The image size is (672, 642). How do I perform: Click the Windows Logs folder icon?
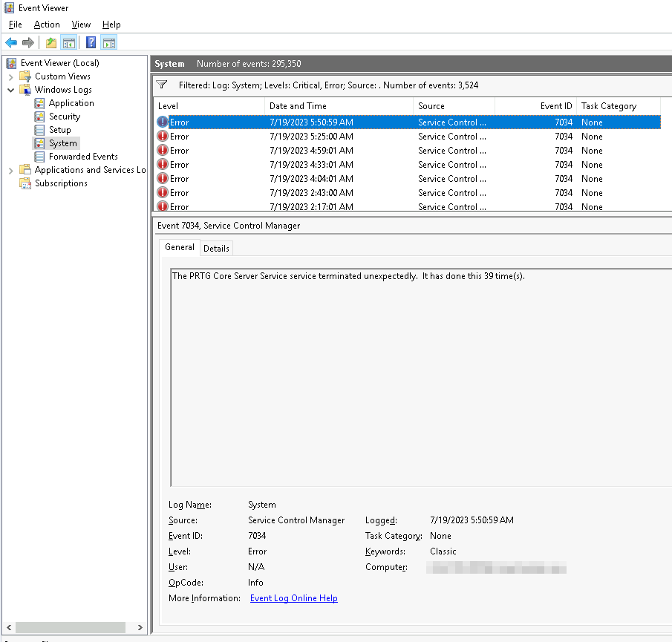point(25,90)
